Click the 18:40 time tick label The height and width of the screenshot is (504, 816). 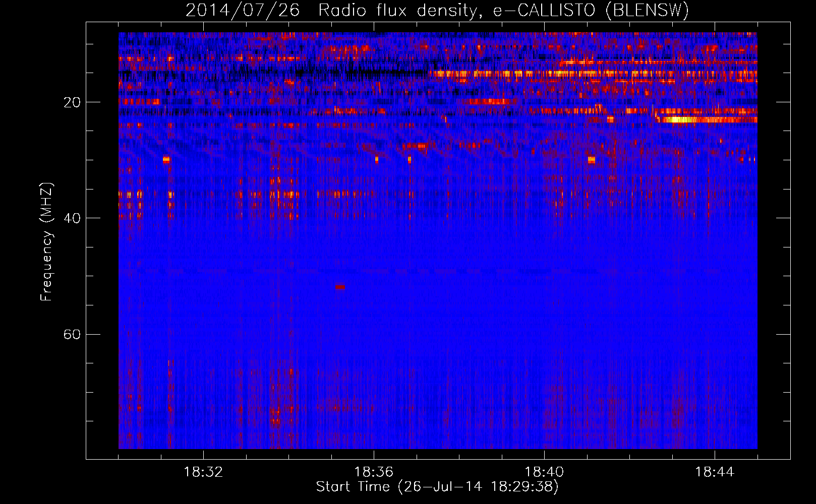click(544, 472)
